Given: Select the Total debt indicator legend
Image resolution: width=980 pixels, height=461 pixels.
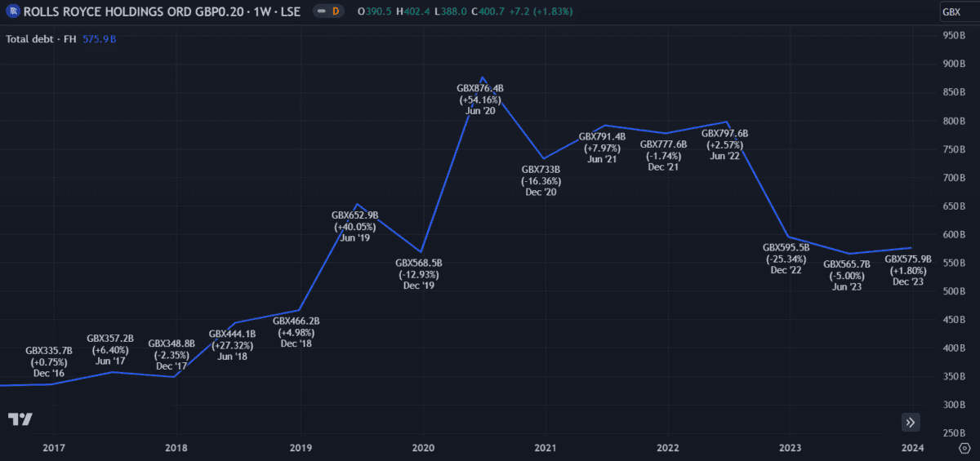Looking at the screenshot, I should click(41, 38).
